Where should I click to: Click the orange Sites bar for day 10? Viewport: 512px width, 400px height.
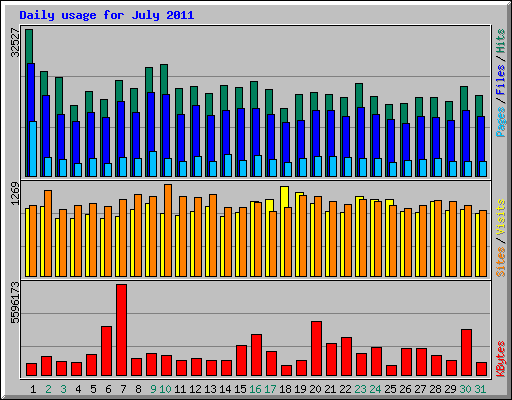[168, 230]
